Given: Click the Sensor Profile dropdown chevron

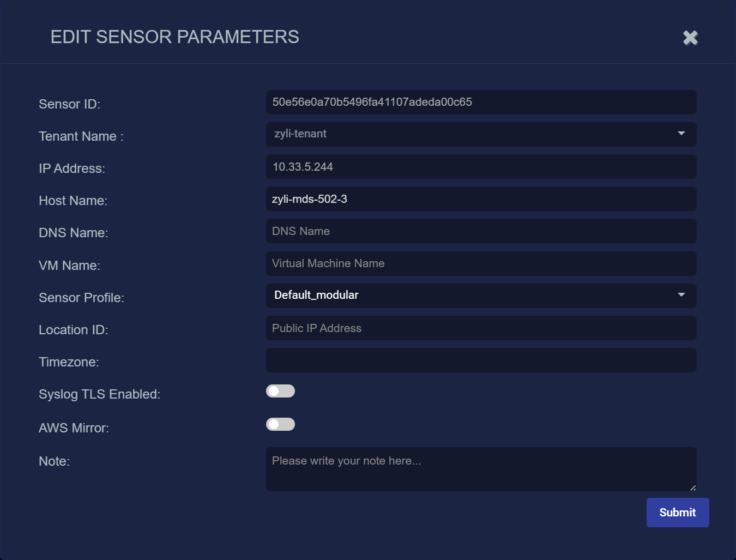Looking at the screenshot, I should tap(680, 295).
